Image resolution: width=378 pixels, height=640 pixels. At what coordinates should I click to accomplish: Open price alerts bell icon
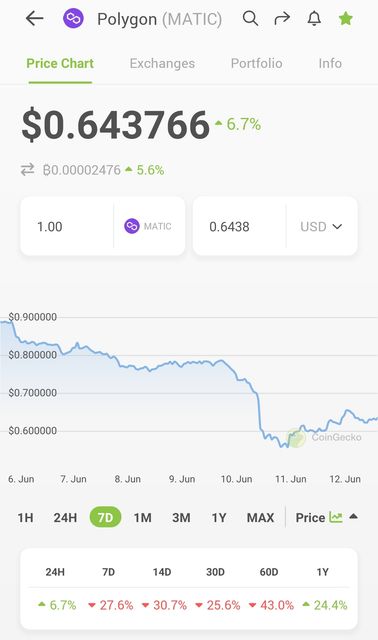[314, 18]
